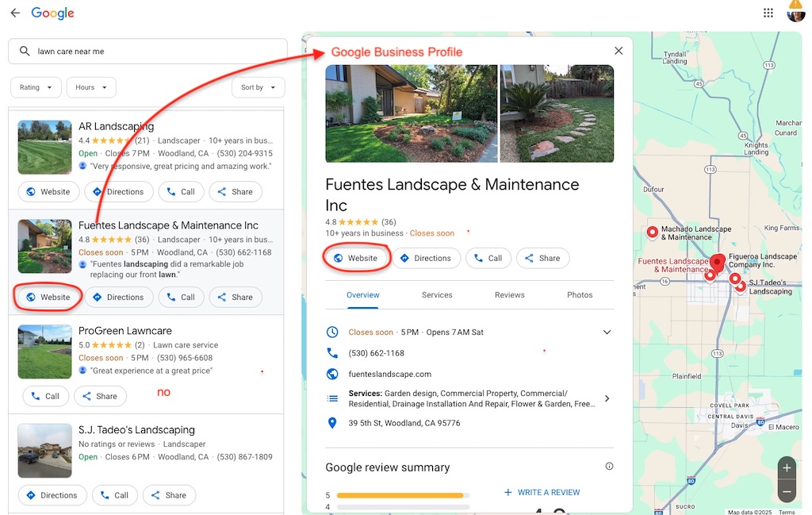Expand the Services list arrow
812x515 pixels.
[x=607, y=398]
